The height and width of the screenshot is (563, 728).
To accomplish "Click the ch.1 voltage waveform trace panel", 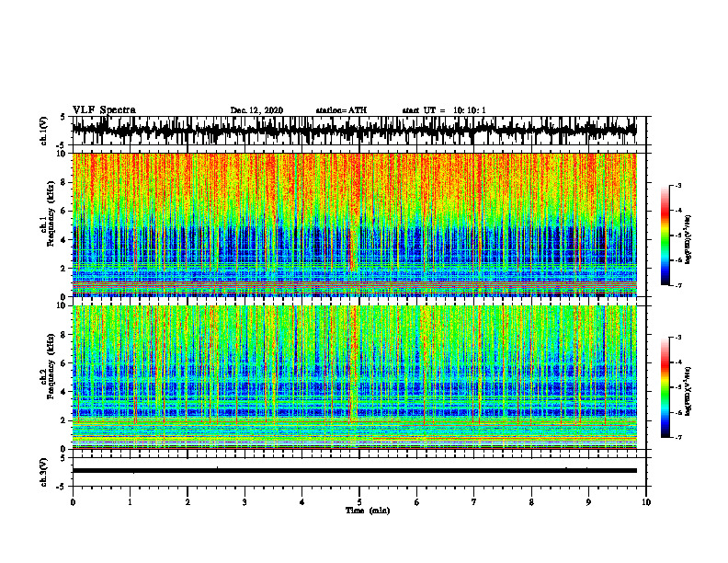I will pyautogui.click(x=355, y=131).
